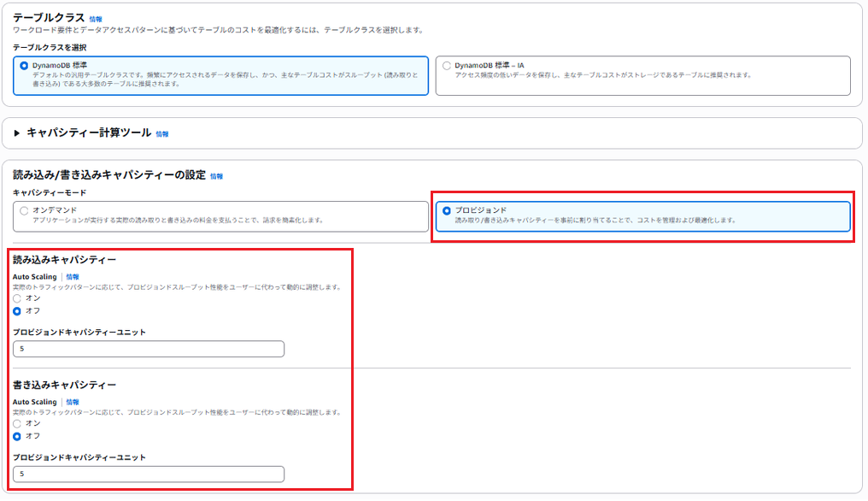The image size is (868, 501).
Task: Turn read capacity Auto Scaling オン
Action: click(17, 298)
